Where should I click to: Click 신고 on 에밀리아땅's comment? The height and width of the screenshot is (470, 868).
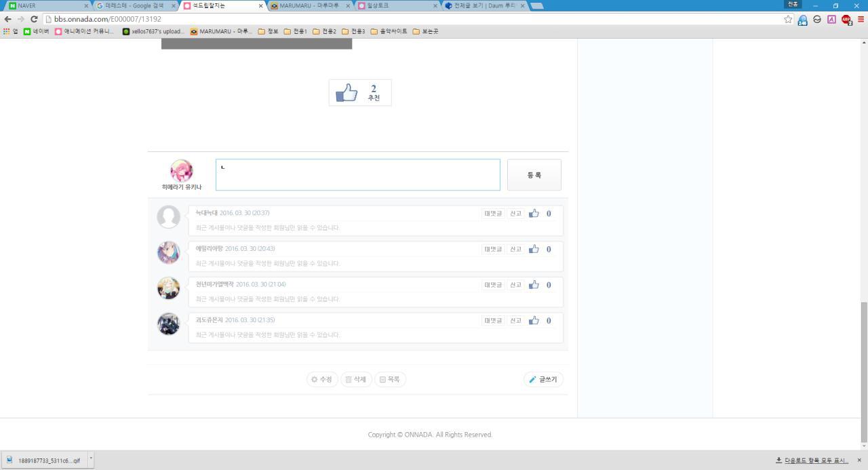(515, 250)
